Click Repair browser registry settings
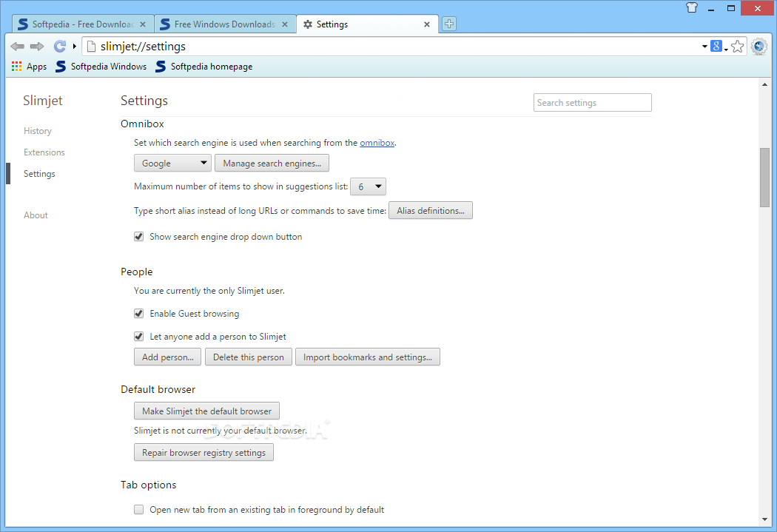Viewport: 777px width, 532px height. tap(203, 453)
